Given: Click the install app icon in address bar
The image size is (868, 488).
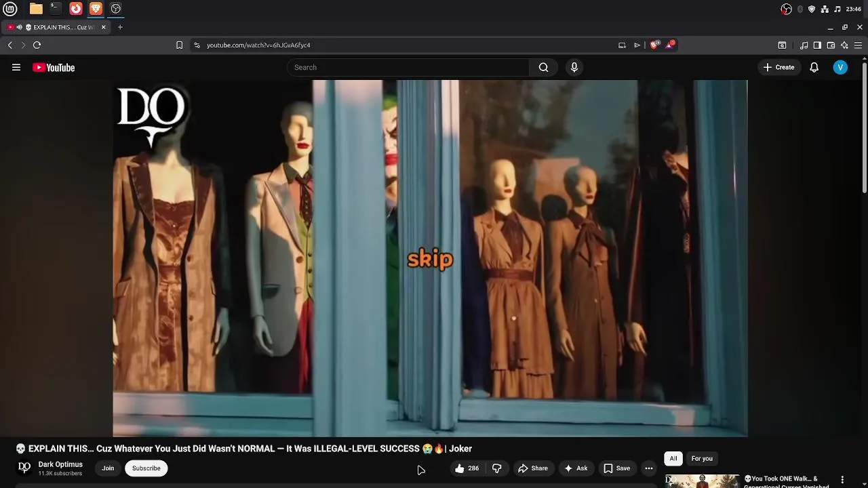Looking at the screenshot, I should [x=622, y=45].
